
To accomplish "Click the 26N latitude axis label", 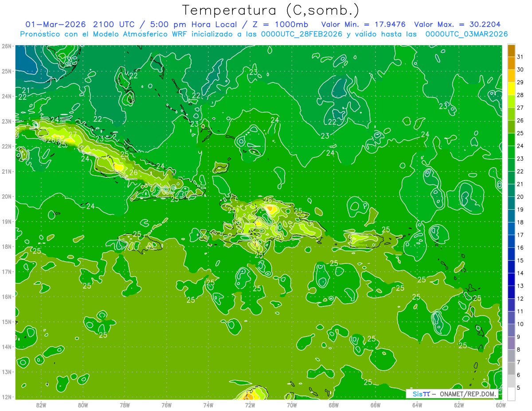I will [x=7, y=46].
